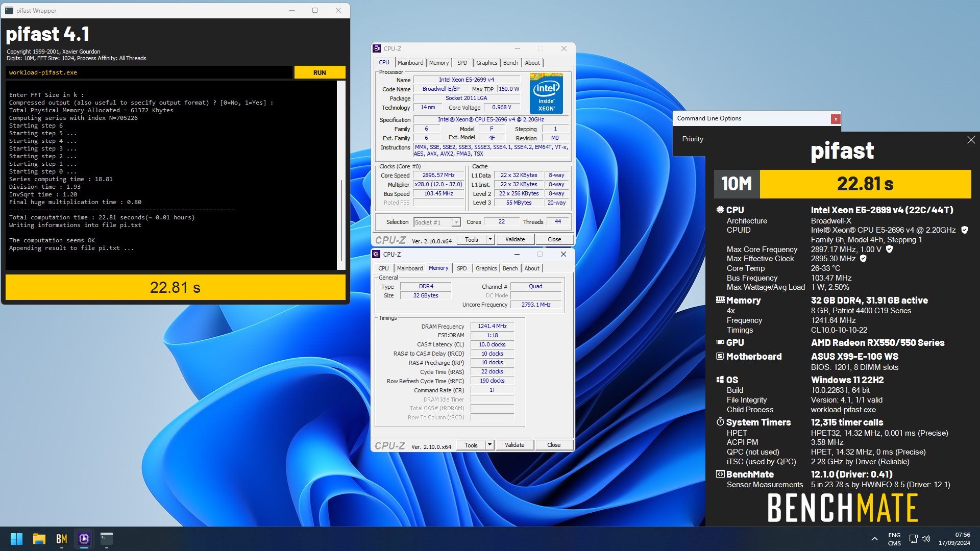Click the 10M digits badge

click(737, 184)
